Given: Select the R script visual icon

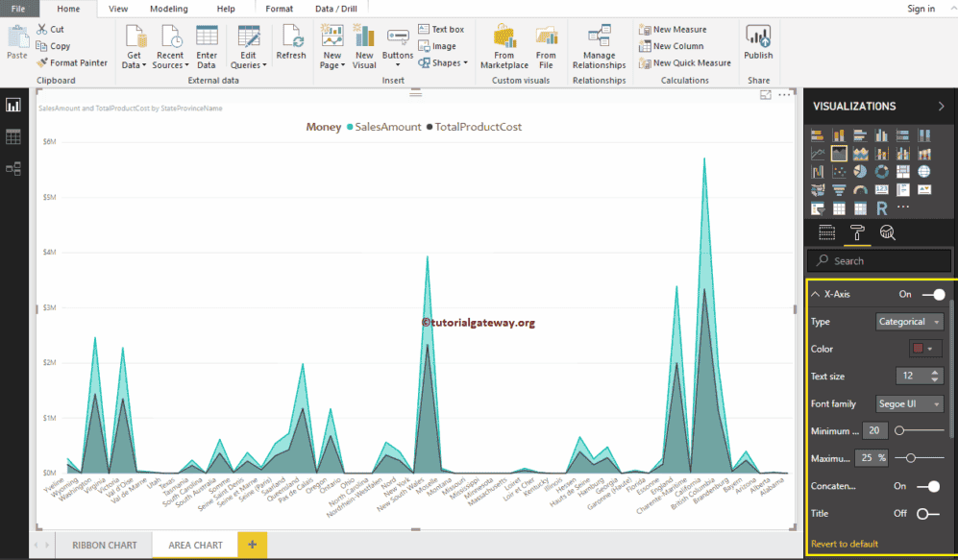Looking at the screenshot, I should click(882, 207).
